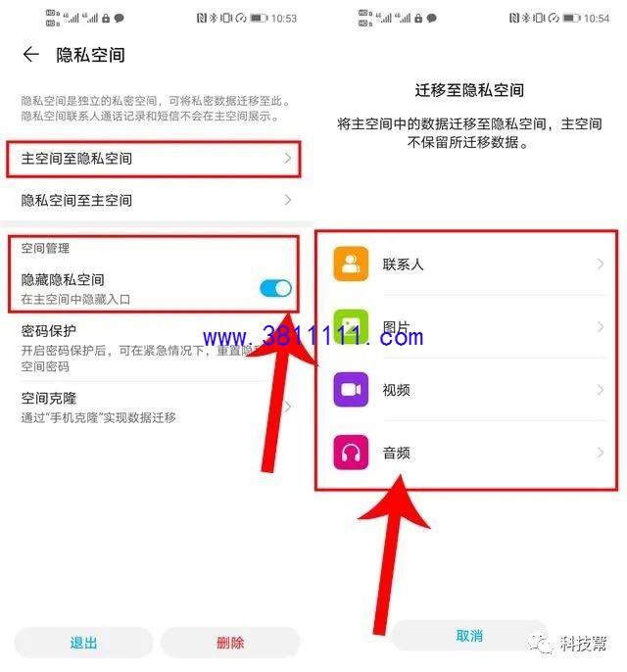Tap the purple 视频 video icon
627x672 pixels.
coord(351,390)
